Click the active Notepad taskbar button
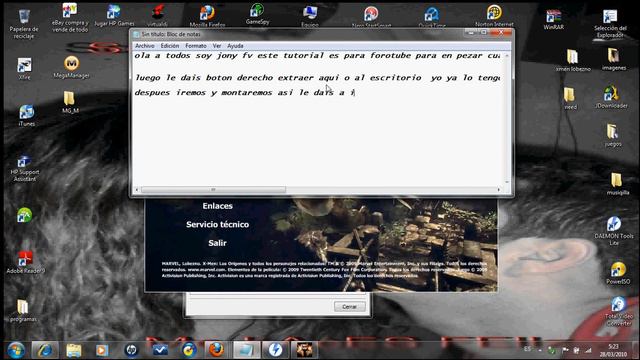Image resolution: width=640 pixels, height=360 pixels. click(246, 350)
